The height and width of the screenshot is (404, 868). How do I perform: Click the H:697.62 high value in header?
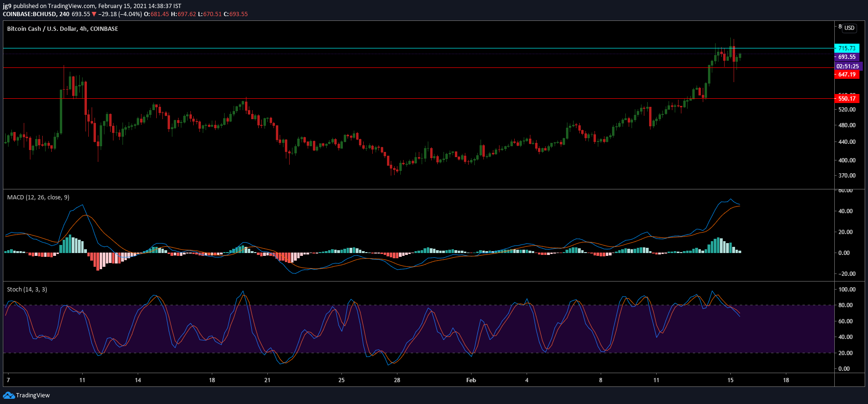point(183,14)
